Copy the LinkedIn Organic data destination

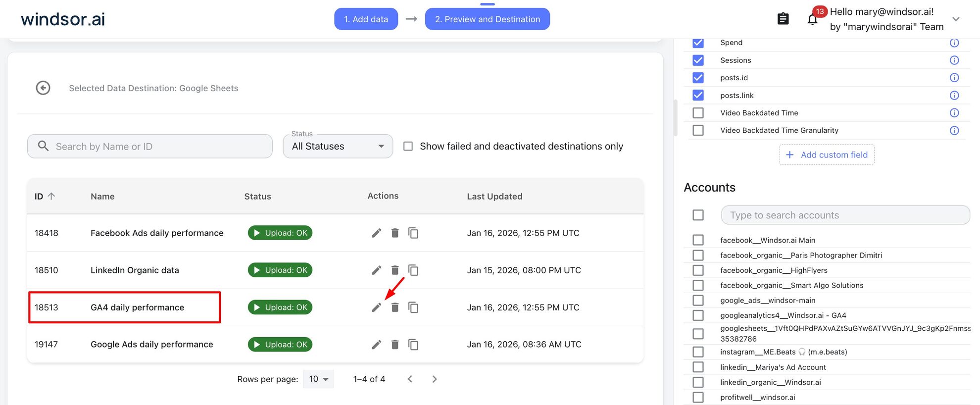[413, 270]
